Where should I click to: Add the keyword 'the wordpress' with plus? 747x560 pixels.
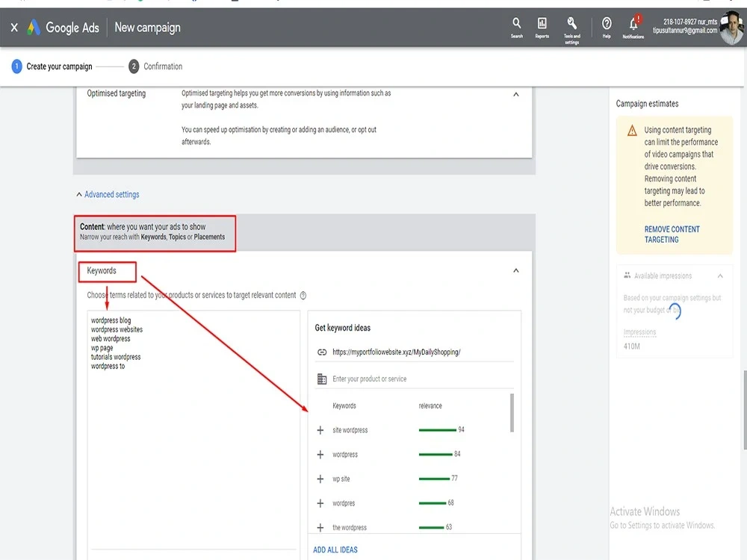320,527
